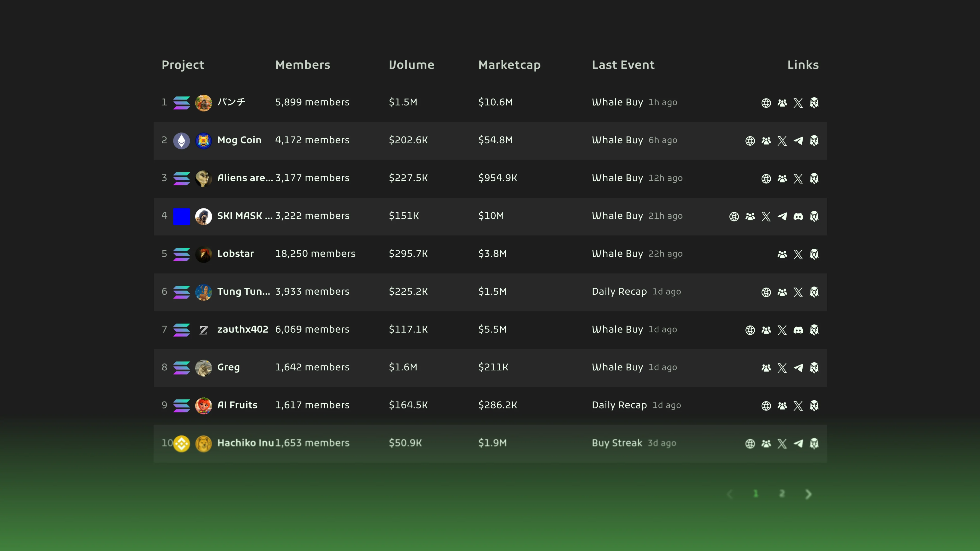Open Tung Tung's X link
The width and height of the screenshot is (980, 551).
(798, 292)
